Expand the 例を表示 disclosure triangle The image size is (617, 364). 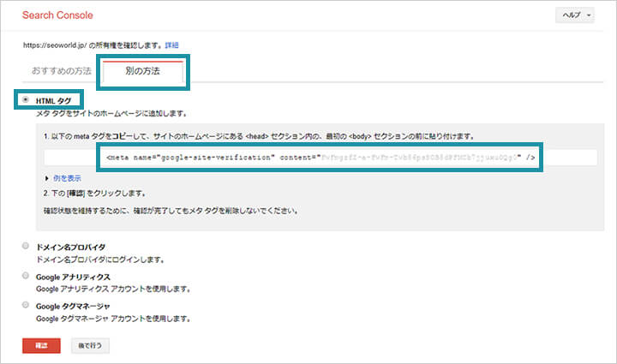point(47,178)
